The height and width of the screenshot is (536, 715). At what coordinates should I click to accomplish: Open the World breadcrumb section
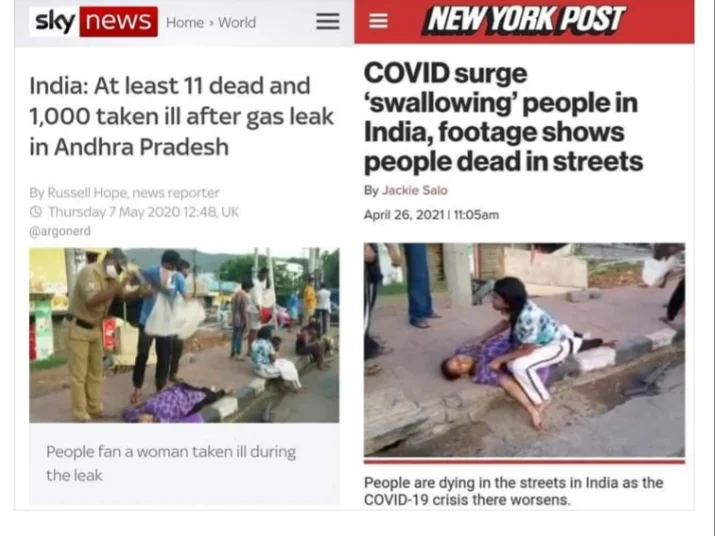(237, 22)
